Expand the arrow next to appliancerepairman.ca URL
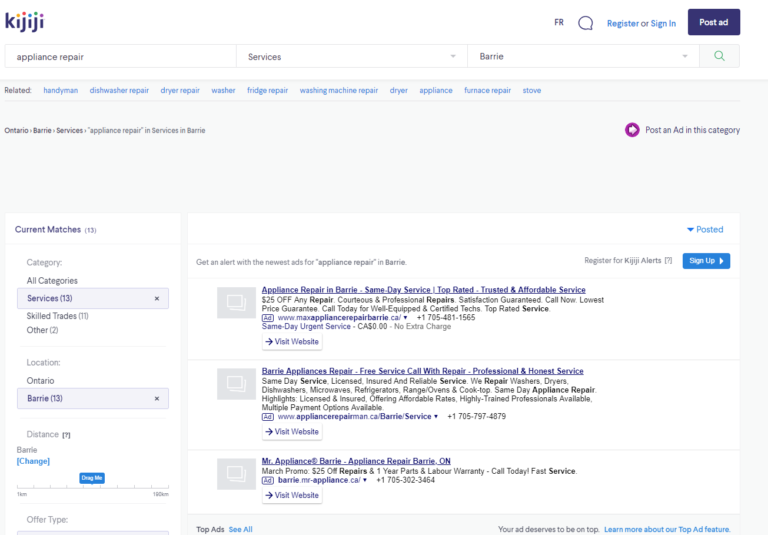The width and height of the screenshot is (768, 535). coord(435,417)
